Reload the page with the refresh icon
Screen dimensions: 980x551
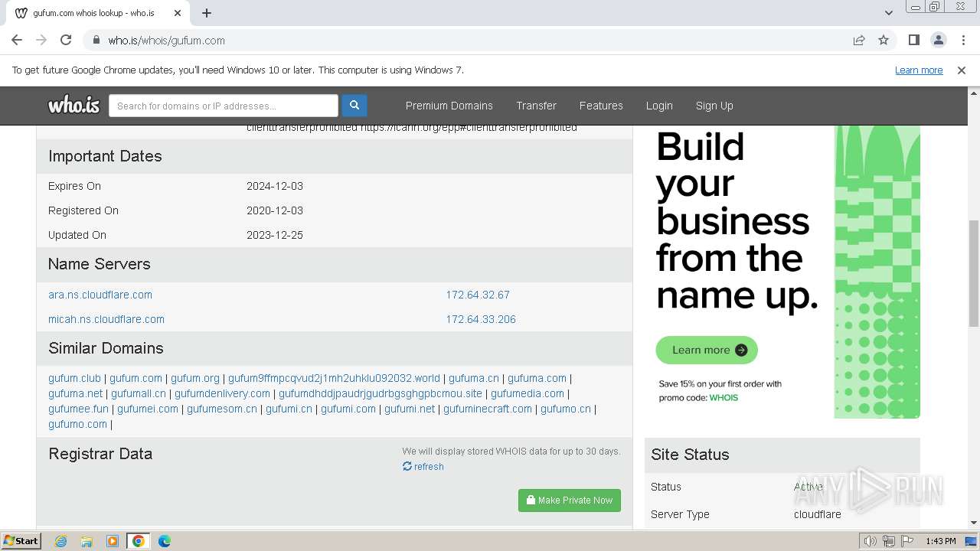click(x=66, y=41)
